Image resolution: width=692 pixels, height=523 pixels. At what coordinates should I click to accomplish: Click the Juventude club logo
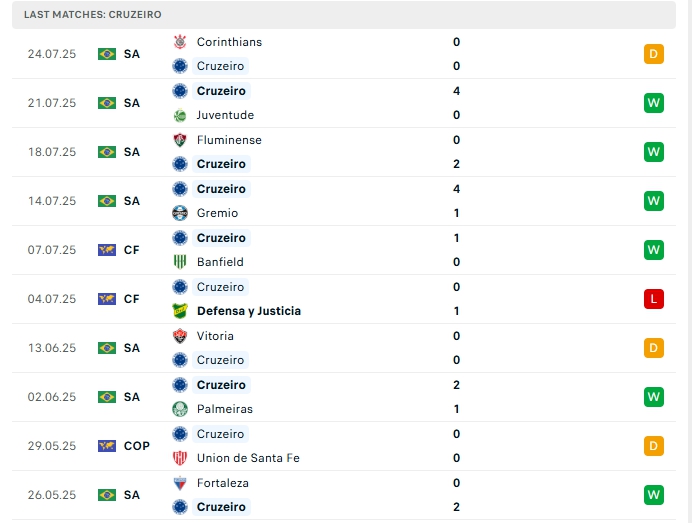180,115
